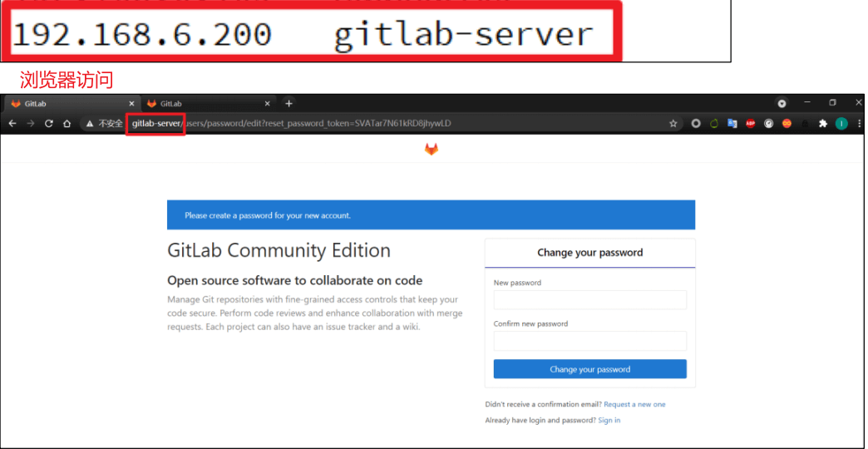Open the tab search dropdown arrow

coord(782,104)
